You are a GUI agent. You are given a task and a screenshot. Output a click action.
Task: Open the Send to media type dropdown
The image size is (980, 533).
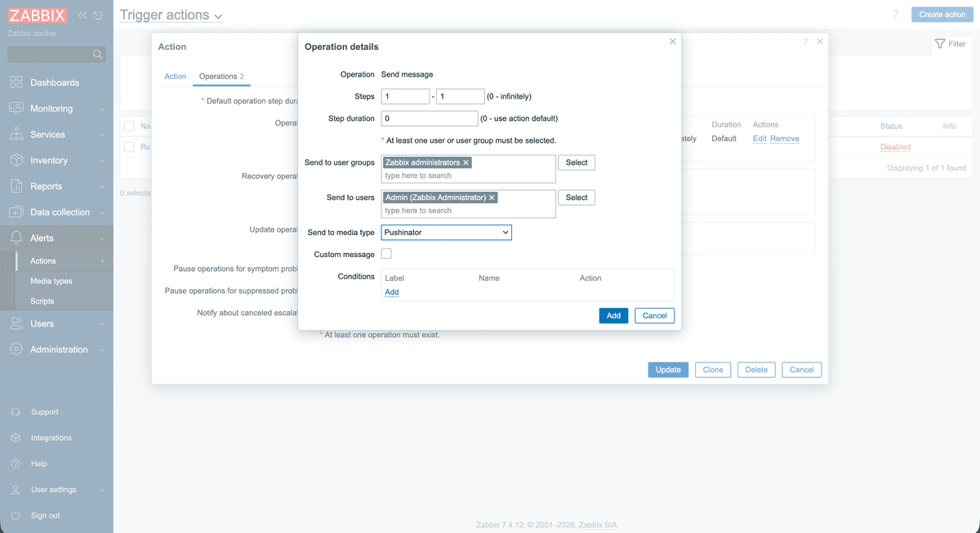click(447, 233)
